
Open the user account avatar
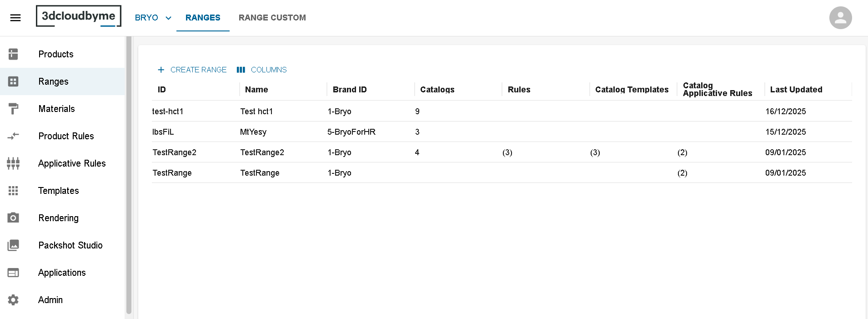(840, 18)
